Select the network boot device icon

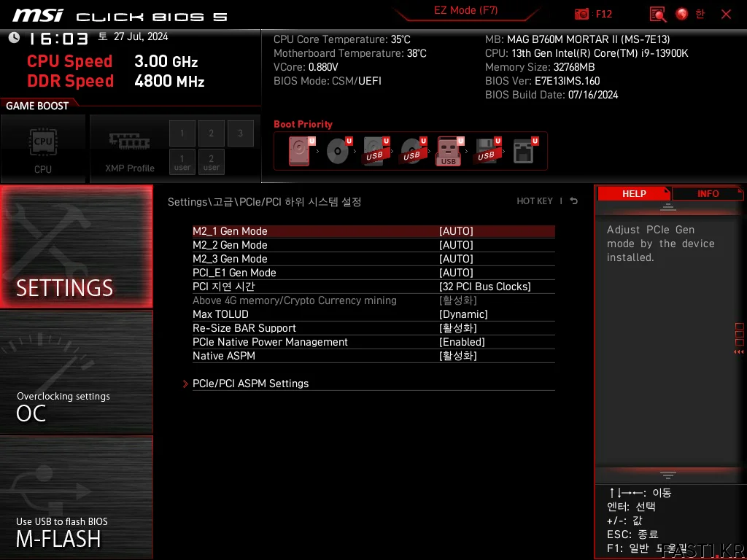pos(525,151)
